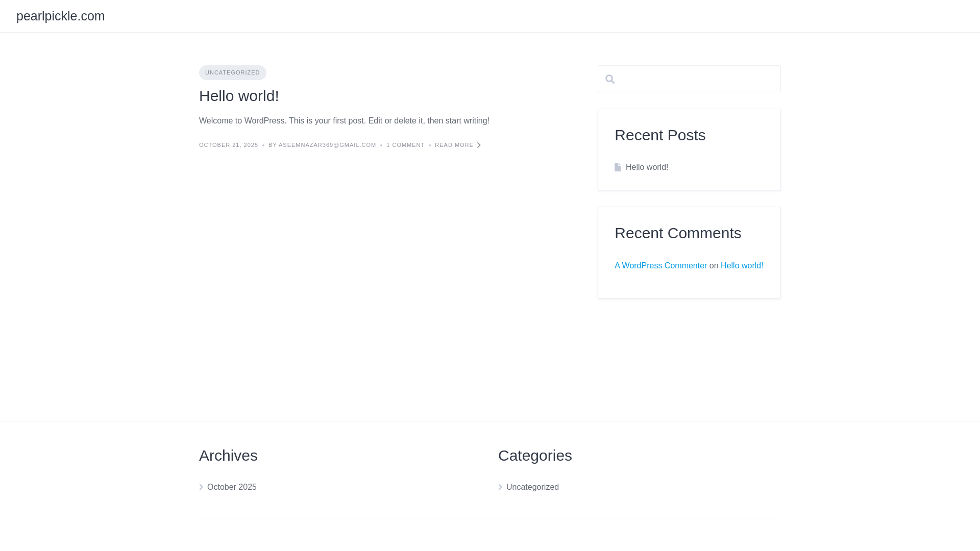Click the READ MORE link
Image resolution: width=980 pixels, height=551 pixels.
tap(454, 145)
